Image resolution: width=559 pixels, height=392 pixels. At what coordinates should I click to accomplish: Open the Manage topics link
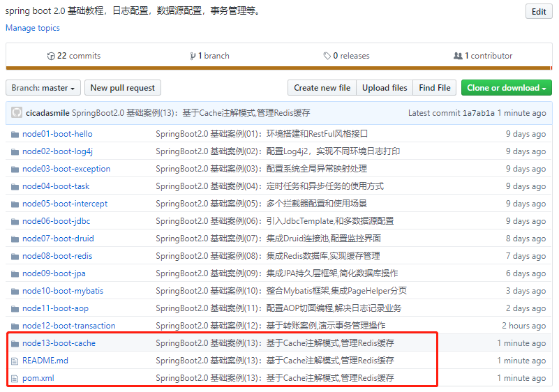[x=32, y=28]
